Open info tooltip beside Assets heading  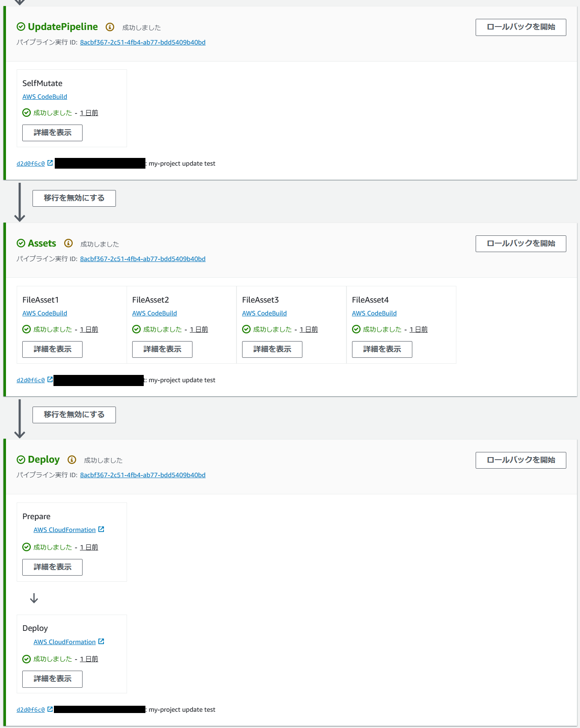[68, 244]
